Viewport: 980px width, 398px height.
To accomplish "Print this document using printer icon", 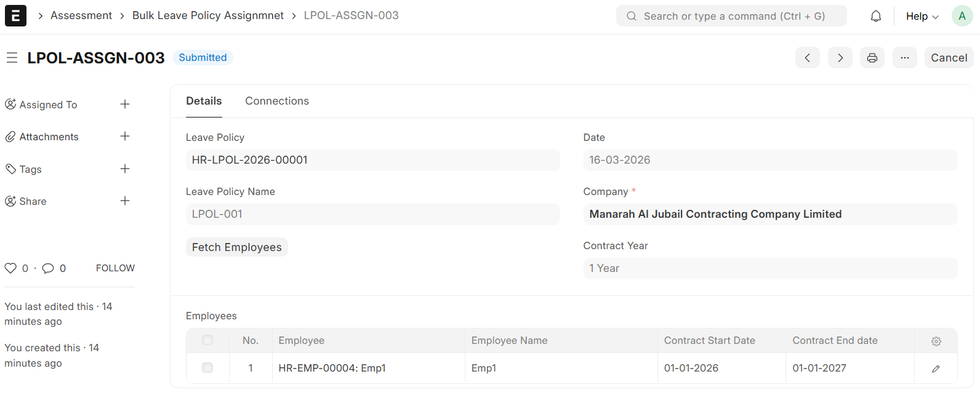I will point(872,58).
